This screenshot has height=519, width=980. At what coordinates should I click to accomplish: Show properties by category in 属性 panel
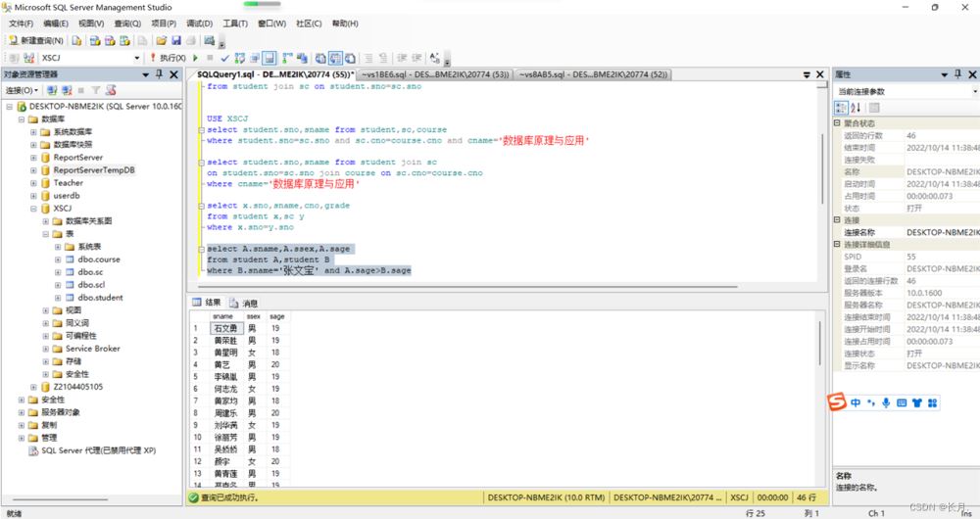coord(841,108)
